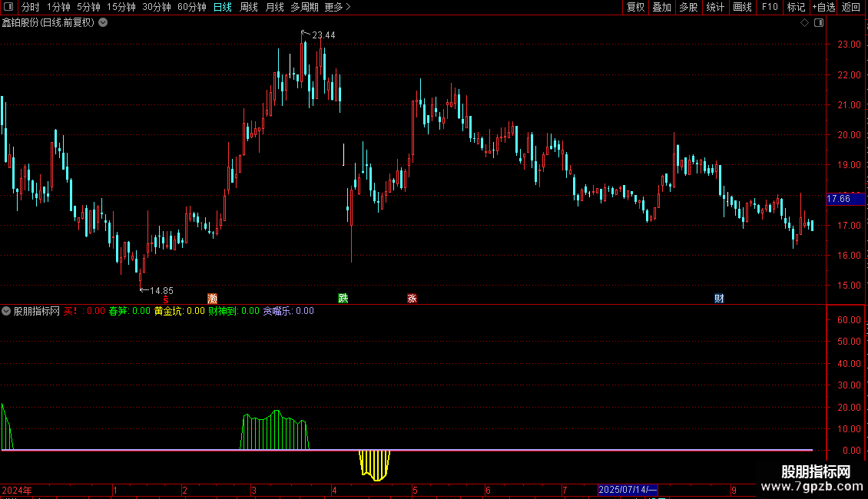Click the green 春笋 histogram in March
868x499 pixels.
[274, 431]
